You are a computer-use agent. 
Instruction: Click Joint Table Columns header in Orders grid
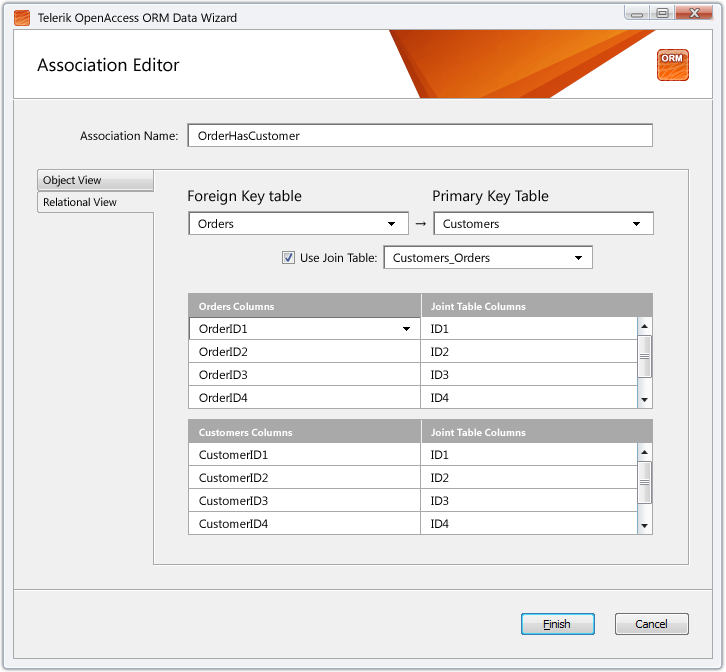pyautogui.click(x=537, y=306)
